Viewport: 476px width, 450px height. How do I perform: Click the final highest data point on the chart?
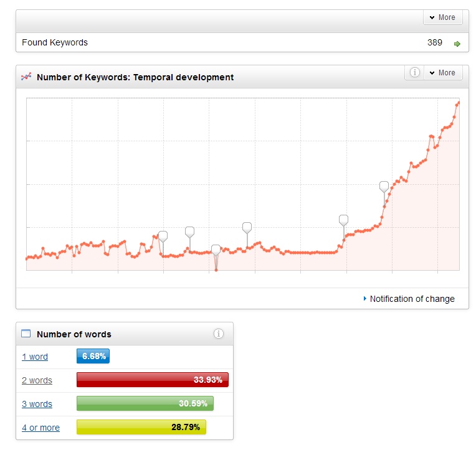pos(459,103)
